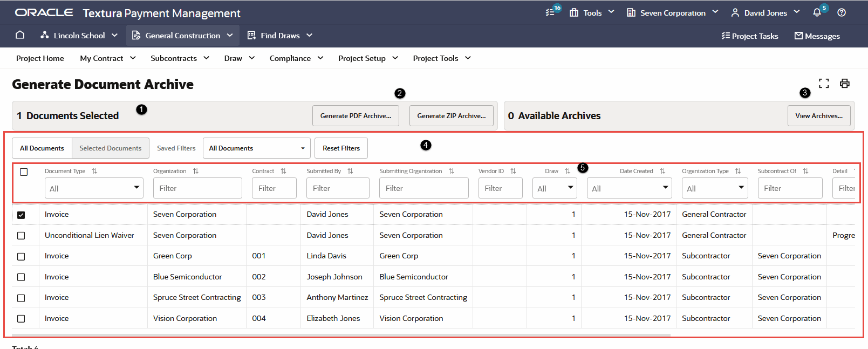Check the Unconditional Lien Waiver row
This screenshot has width=868, height=349.
point(21,236)
